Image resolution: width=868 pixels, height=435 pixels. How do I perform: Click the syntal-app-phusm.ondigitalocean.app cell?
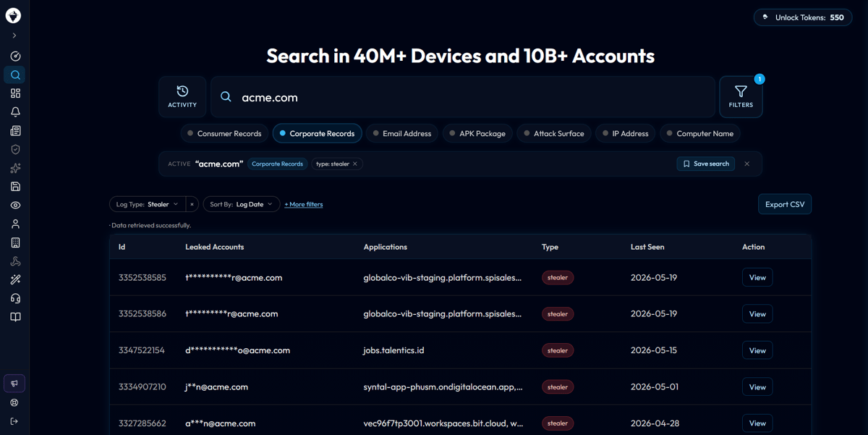(443, 387)
